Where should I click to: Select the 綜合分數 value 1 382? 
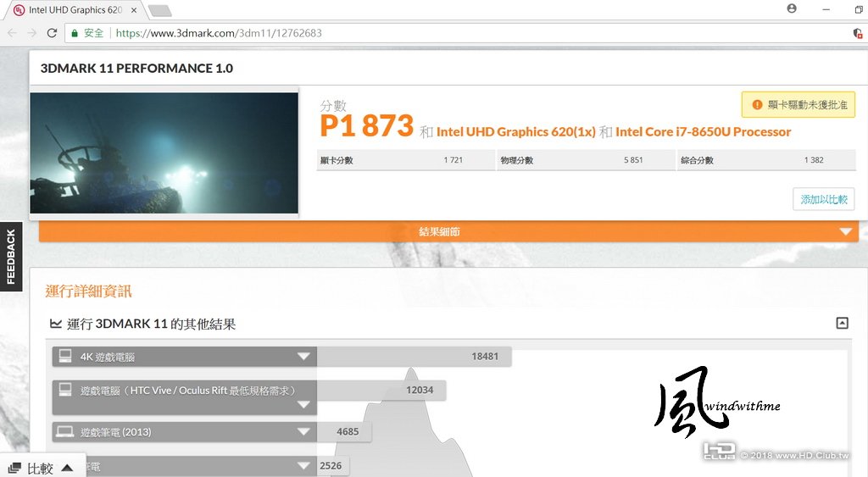[814, 160]
